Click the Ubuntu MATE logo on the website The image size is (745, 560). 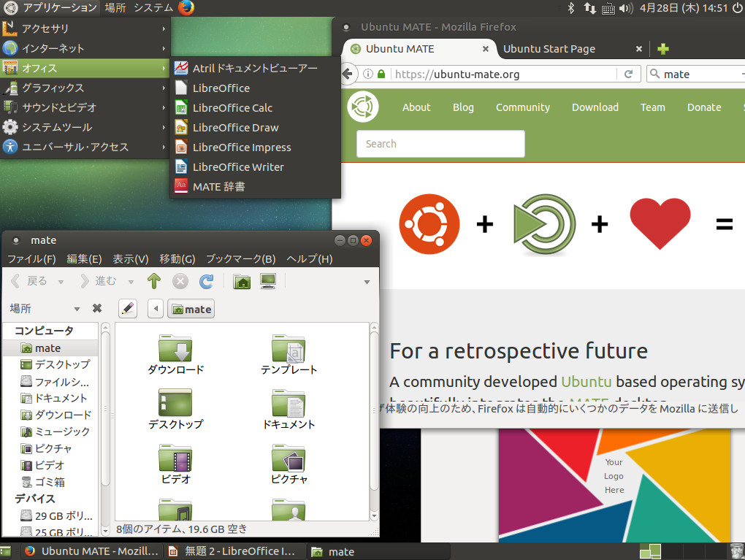(x=363, y=106)
